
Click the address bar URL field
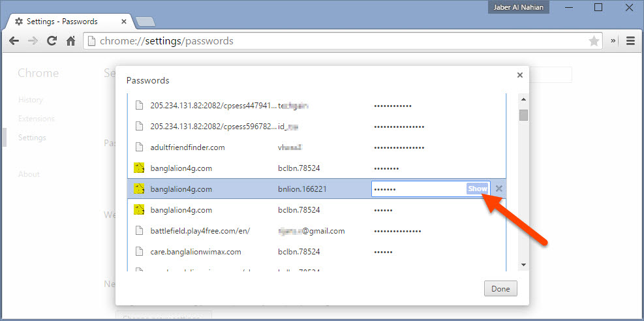343,41
